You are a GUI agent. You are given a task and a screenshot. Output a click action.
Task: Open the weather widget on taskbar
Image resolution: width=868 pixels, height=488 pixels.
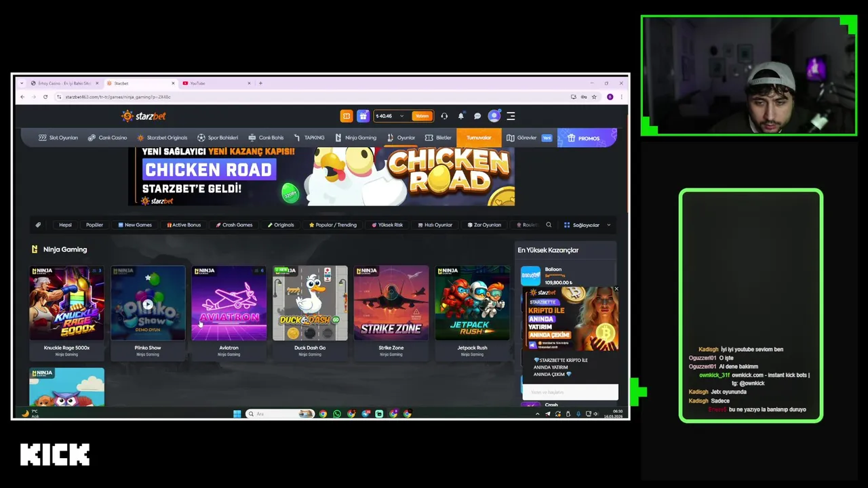tap(31, 413)
